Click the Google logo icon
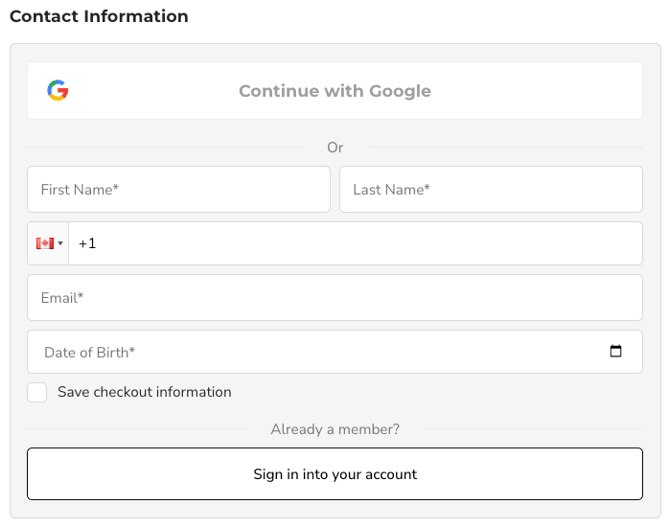670x528 pixels. [x=58, y=91]
